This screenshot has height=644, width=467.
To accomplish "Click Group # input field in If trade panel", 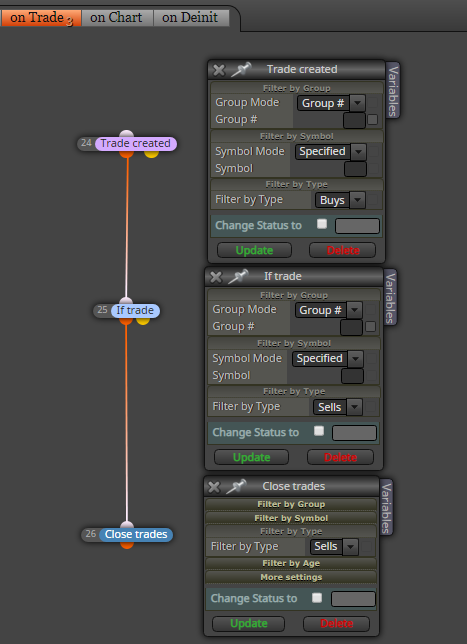I will pyautogui.click(x=352, y=327).
